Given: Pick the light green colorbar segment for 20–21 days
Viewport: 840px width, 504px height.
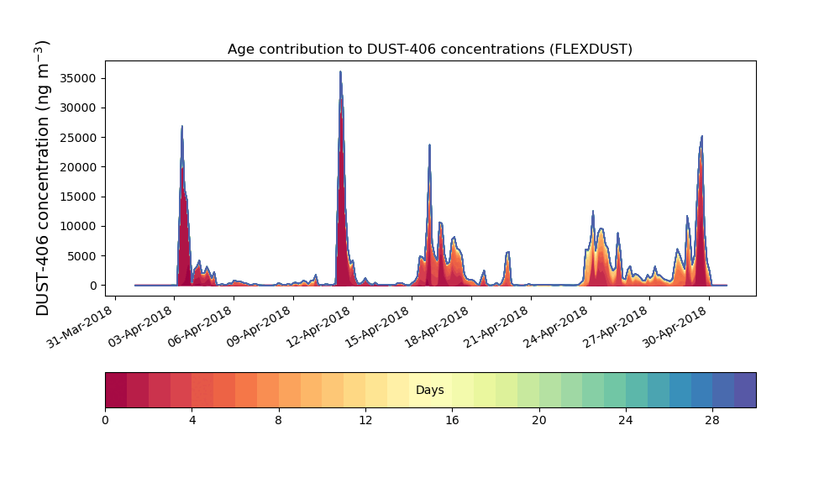Looking at the screenshot, I should tap(550, 390).
